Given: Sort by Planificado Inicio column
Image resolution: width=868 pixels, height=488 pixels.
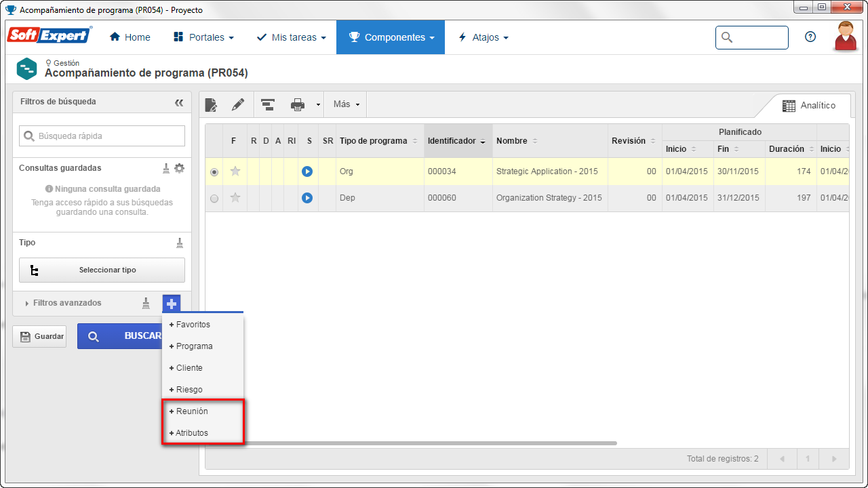Looking at the screenshot, I should (688, 149).
